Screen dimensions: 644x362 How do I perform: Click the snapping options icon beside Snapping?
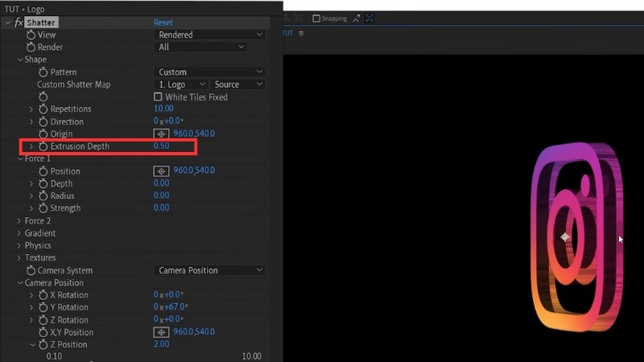point(356,19)
